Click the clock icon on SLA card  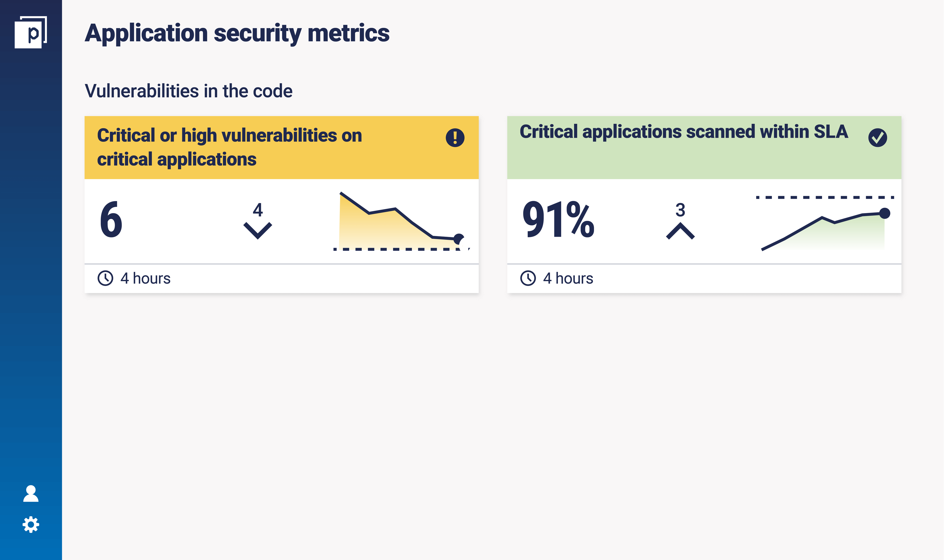(528, 278)
